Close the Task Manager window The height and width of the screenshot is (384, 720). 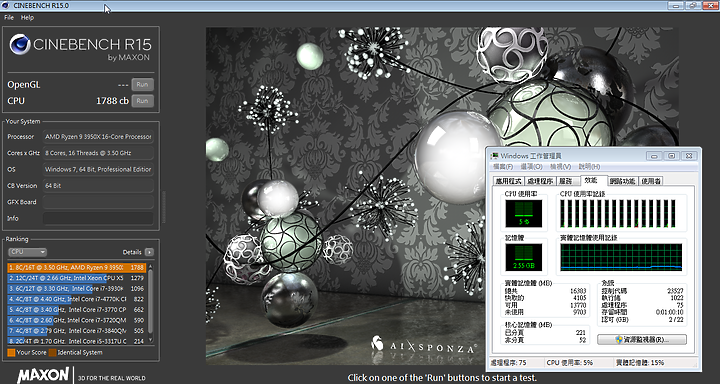coord(688,156)
